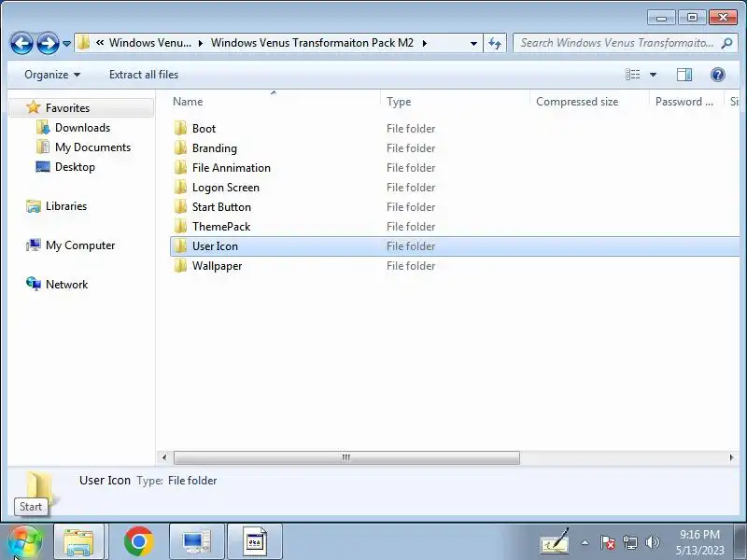Image resolution: width=747 pixels, height=560 pixels.
Task: Toggle the preview pane
Action: 684,75
